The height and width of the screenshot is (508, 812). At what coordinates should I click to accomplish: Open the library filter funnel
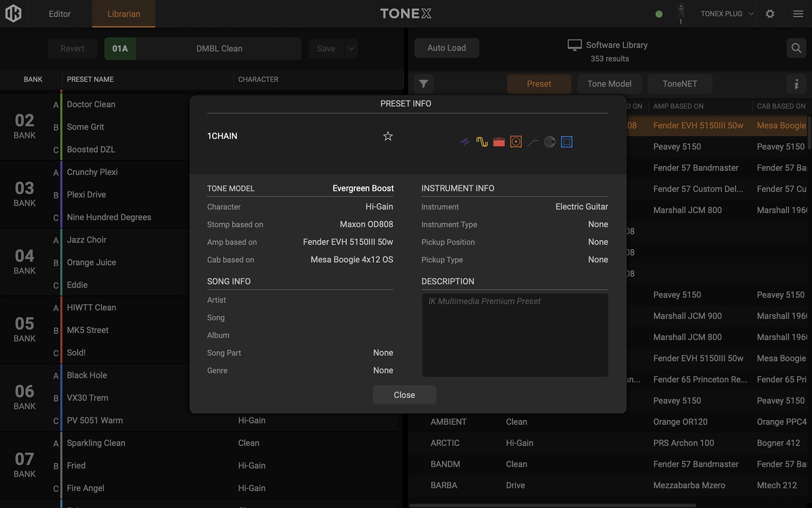(423, 84)
